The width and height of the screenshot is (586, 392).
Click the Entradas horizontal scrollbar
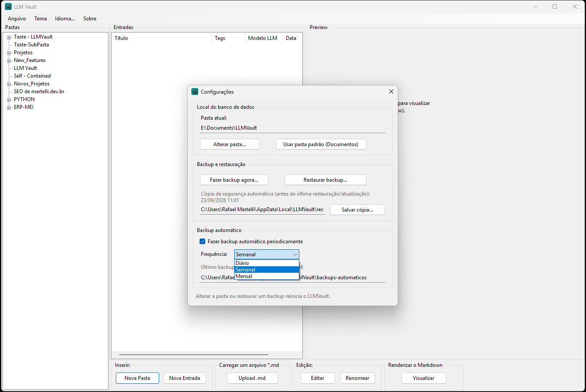click(x=194, y=355)
